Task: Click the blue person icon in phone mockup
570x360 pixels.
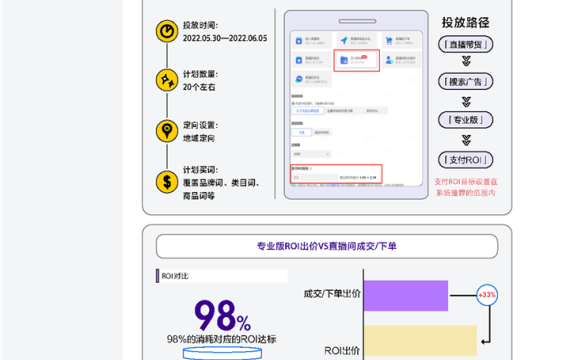Action: (389, 60)
